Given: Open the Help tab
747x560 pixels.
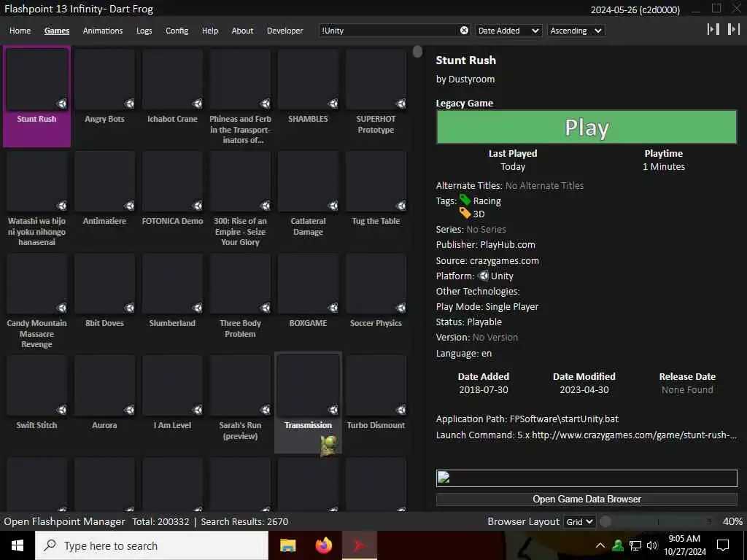Looking at the screenshot, I should click(x=210, y=31).
